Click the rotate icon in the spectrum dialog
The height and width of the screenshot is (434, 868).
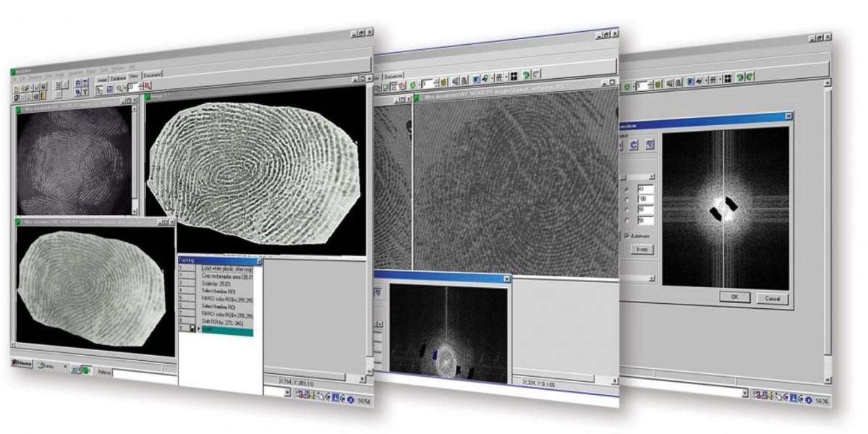pyautogui.click(x=633, y=145)
